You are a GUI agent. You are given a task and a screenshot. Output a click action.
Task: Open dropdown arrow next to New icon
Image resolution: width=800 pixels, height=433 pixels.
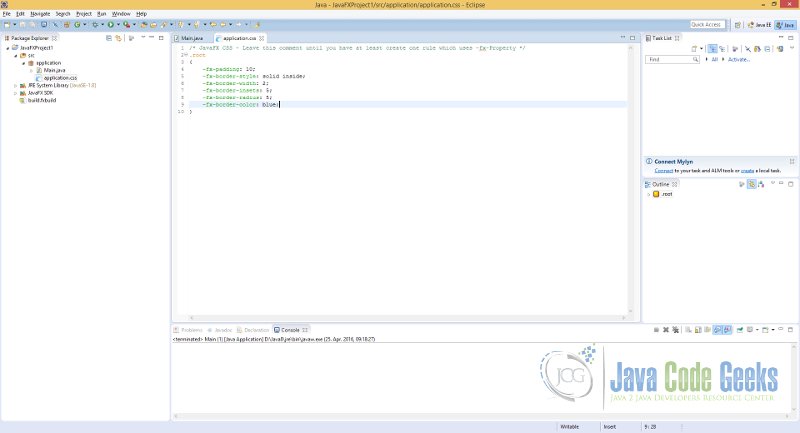15,24
